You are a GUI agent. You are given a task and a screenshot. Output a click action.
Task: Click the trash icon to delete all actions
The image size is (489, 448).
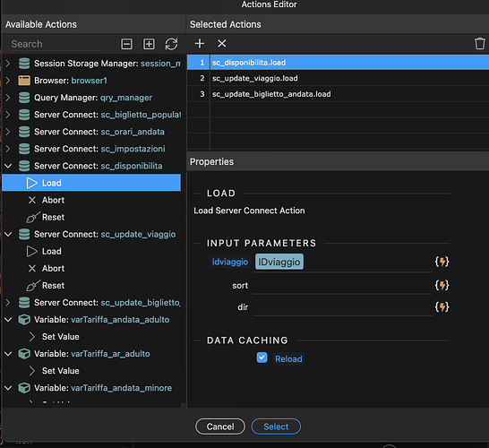click(x=480, y=43)
